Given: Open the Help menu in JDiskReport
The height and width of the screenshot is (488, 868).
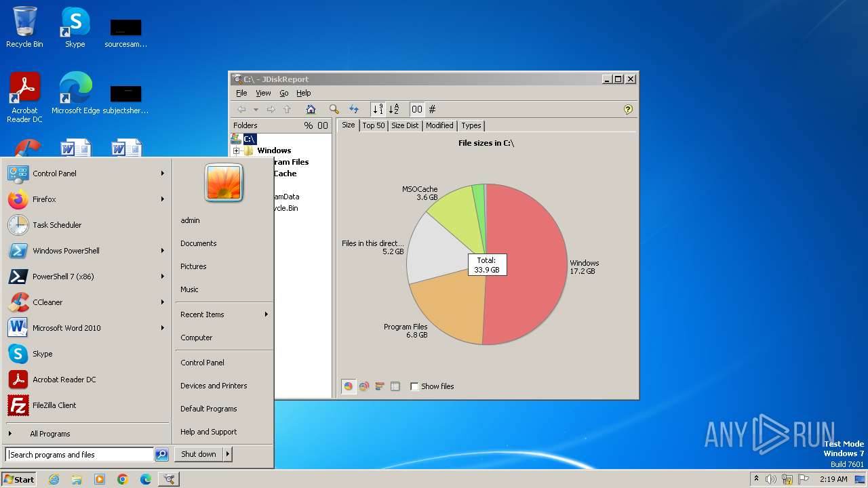Looking at the screenshot, I should [x=304, y=93].
